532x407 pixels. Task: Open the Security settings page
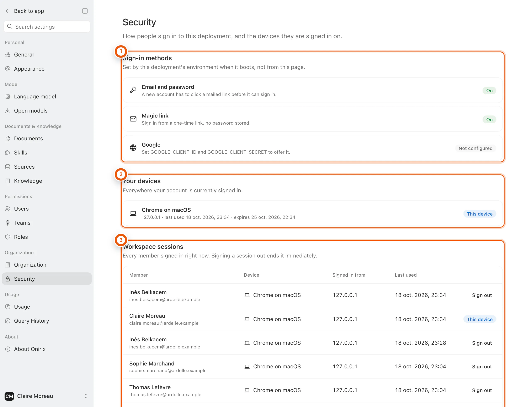47,279
